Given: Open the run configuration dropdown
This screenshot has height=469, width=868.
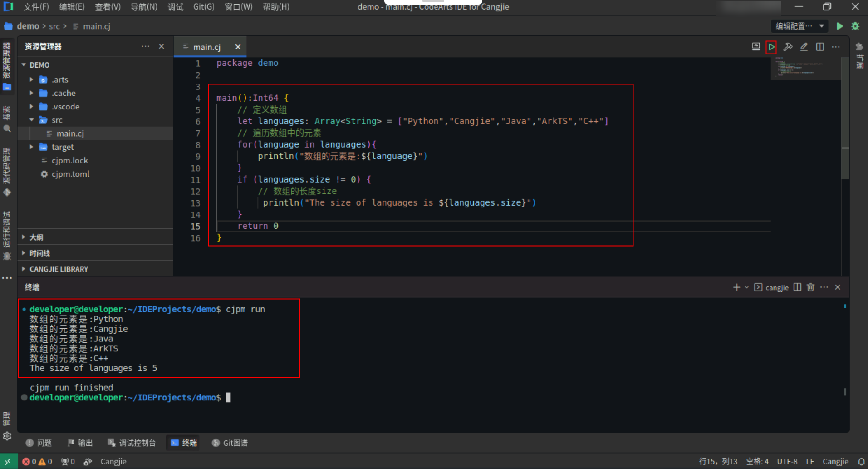Looking at the screenshot, I should 799,26.
